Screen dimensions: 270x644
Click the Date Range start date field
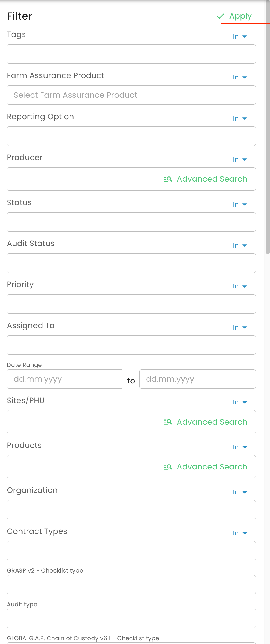[x=65, y=379]
